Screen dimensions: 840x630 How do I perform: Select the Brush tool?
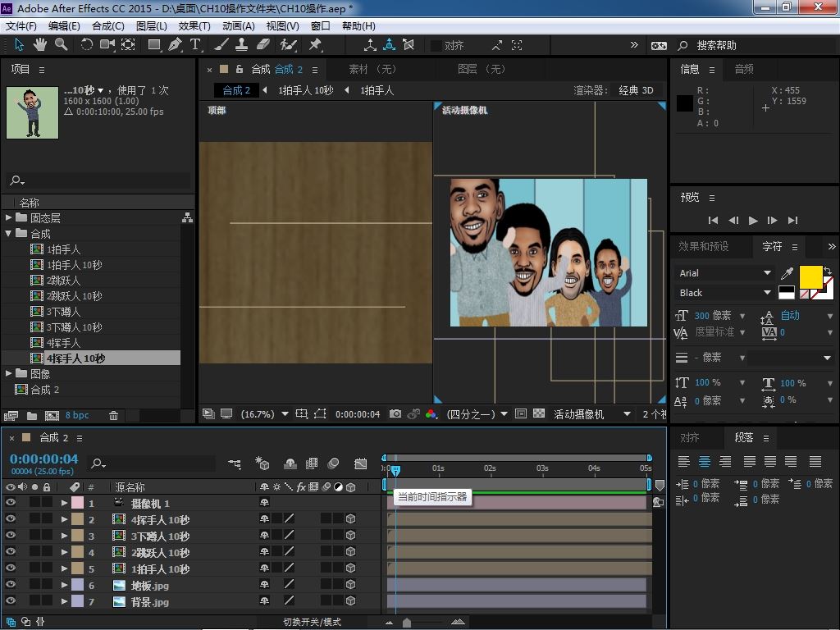221,45
